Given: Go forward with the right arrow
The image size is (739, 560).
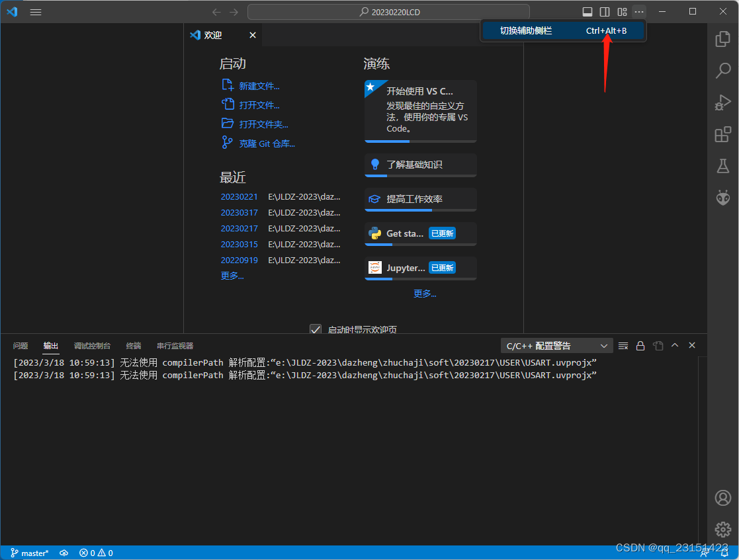Looking at the screenshot, I should pyautogui.click(x=234, y=13).
